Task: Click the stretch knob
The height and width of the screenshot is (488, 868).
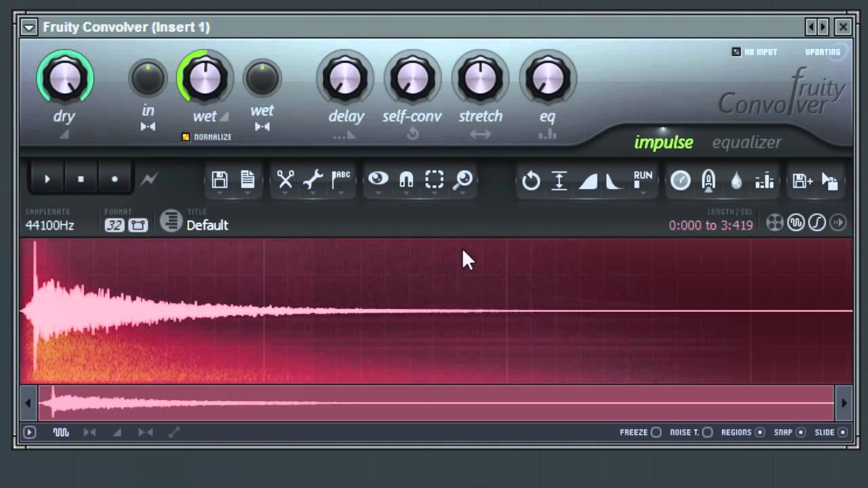Action: (480, 78)
